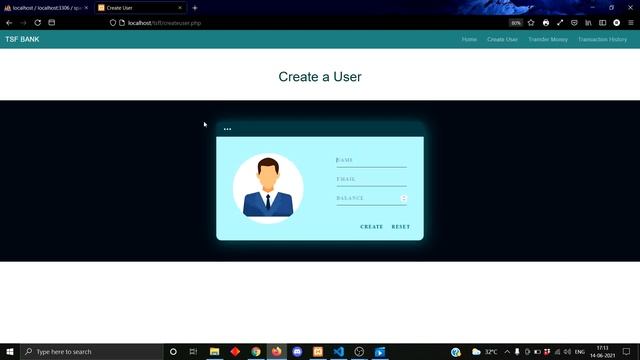Bookmark this page with the star icon
The height and width of the screenshot is (360, 640).
tap(531, 23)
